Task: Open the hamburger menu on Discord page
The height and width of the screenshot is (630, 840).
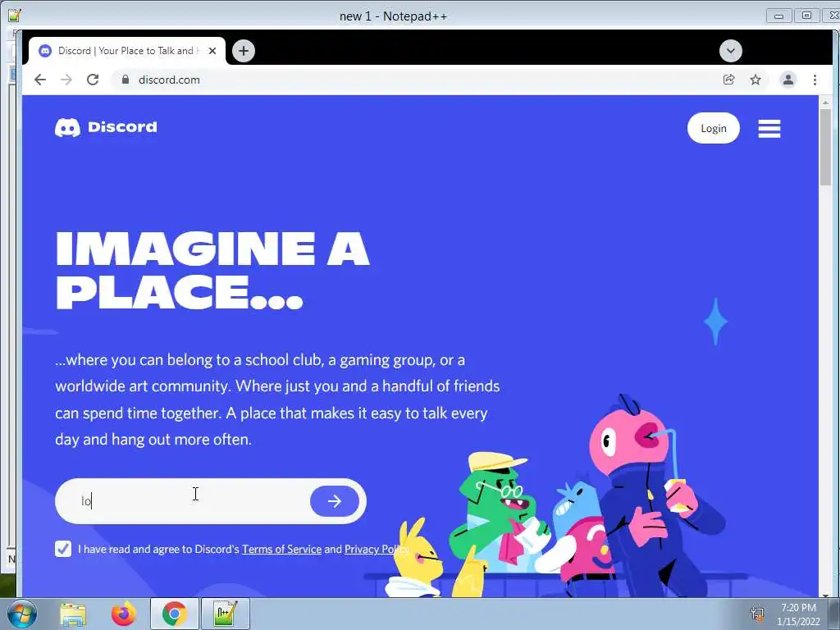Action: tap(769, 129)
